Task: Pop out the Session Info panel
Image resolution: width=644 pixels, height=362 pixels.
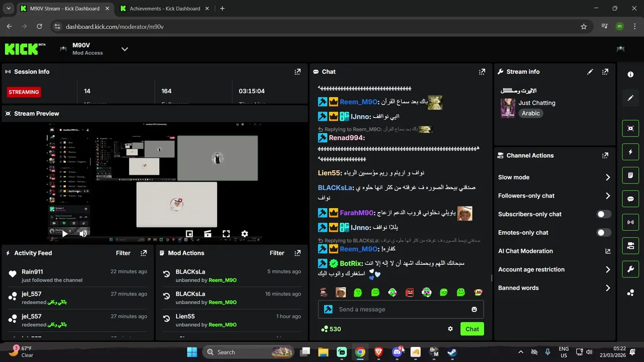Action: point(297,72)
